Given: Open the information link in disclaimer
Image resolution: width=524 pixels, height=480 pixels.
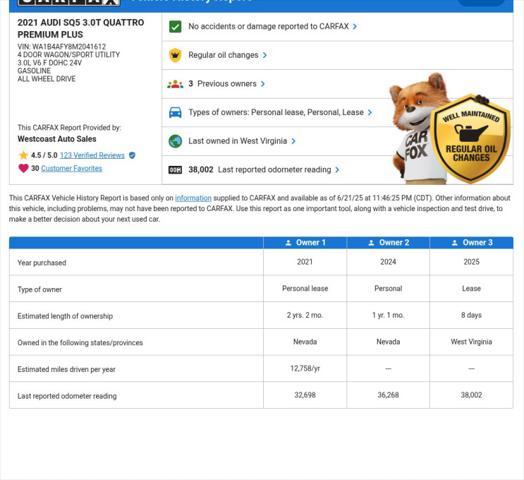Looking at the screenshot, I should (x=193, y=198).
